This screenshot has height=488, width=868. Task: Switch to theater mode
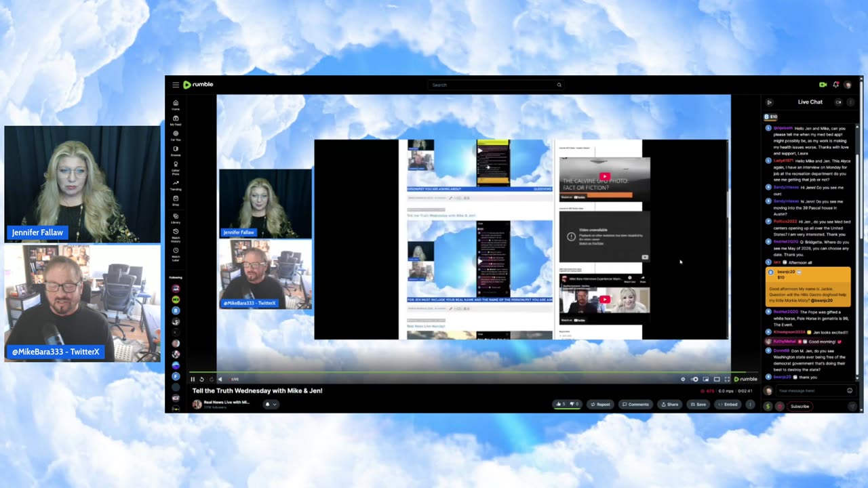point(717,380)
